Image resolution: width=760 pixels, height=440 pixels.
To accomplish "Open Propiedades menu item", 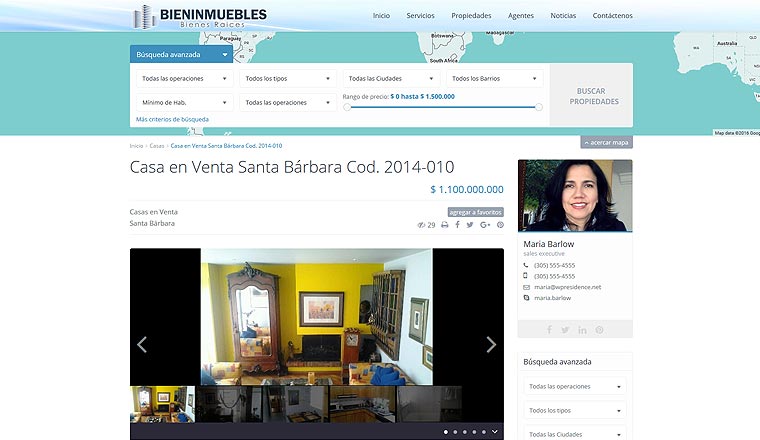I will pos(471,16).
